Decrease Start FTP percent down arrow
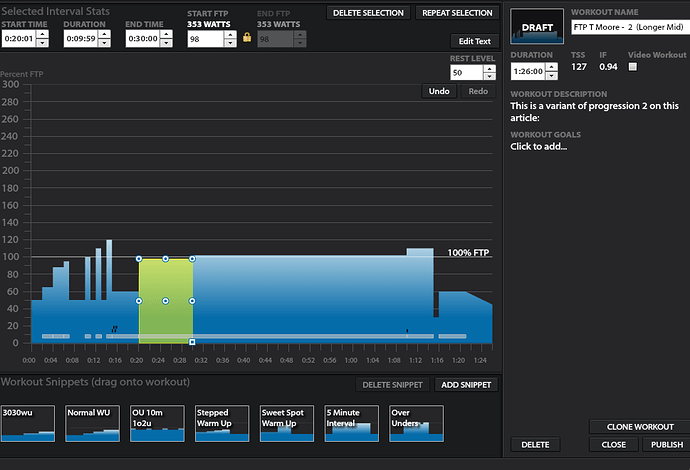The width and height of the screenshot is (690, 470). pos(230,43)
